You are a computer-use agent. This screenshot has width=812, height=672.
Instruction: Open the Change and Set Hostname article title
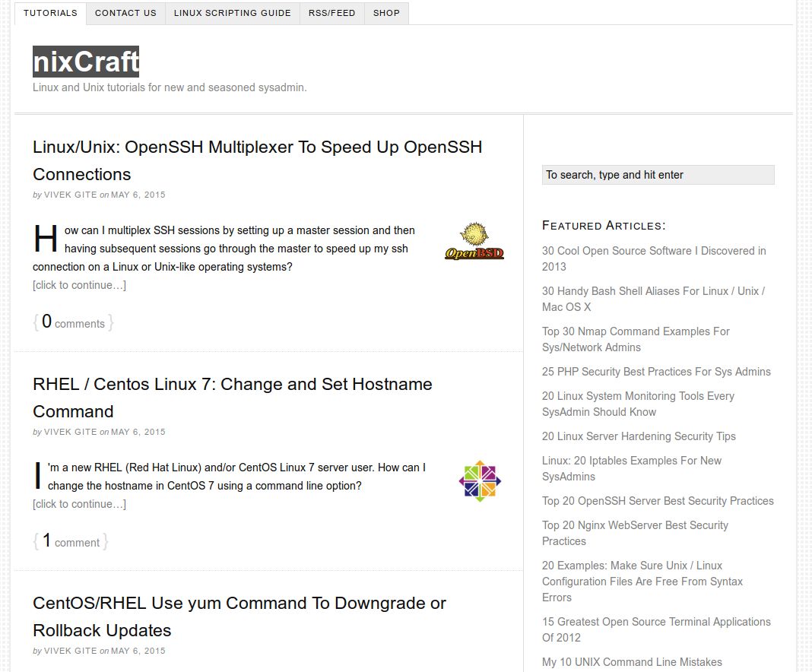[x=233, y=398]
